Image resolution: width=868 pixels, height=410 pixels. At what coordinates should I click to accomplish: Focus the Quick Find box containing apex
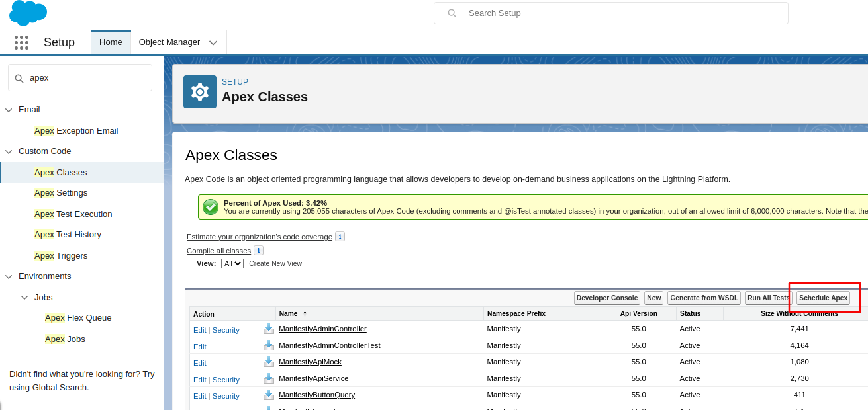80,78
